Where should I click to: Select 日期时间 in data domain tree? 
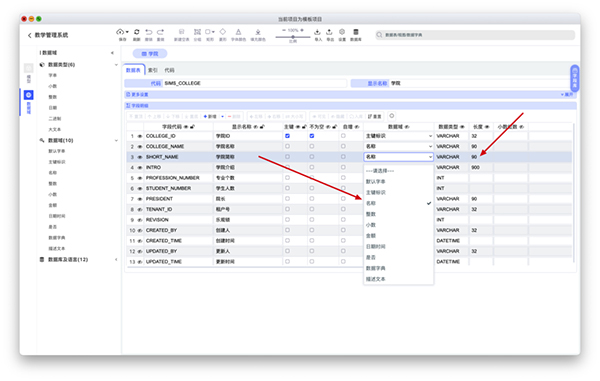click(x=57, y=216)
